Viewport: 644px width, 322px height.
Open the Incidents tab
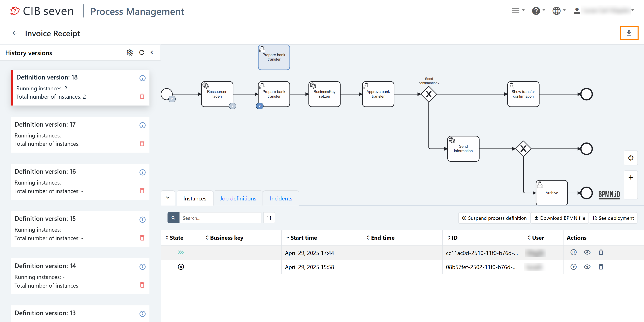[x=281, y=198]
